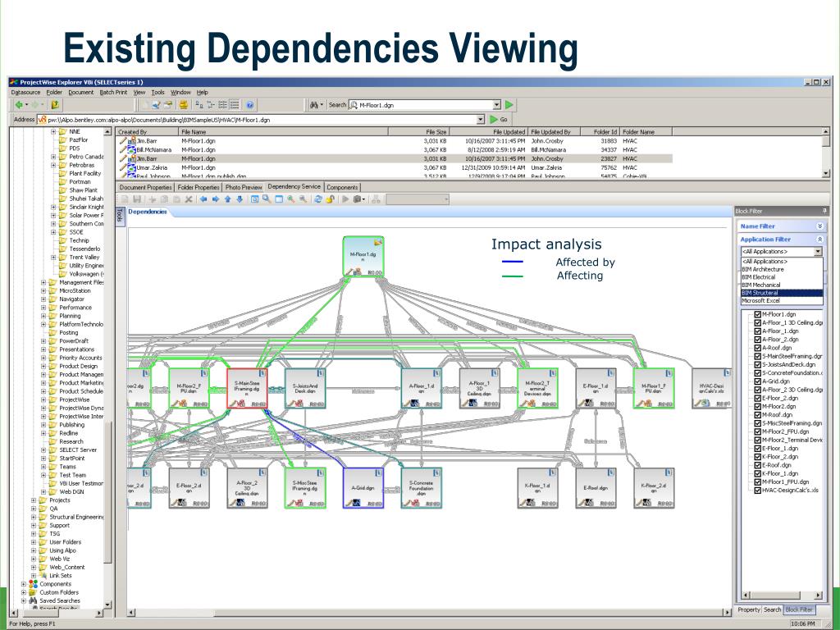The image size is (840, 630).
Task: Click the zoom out icon in Dependency toolbar
Action: [x=303, y=199]
